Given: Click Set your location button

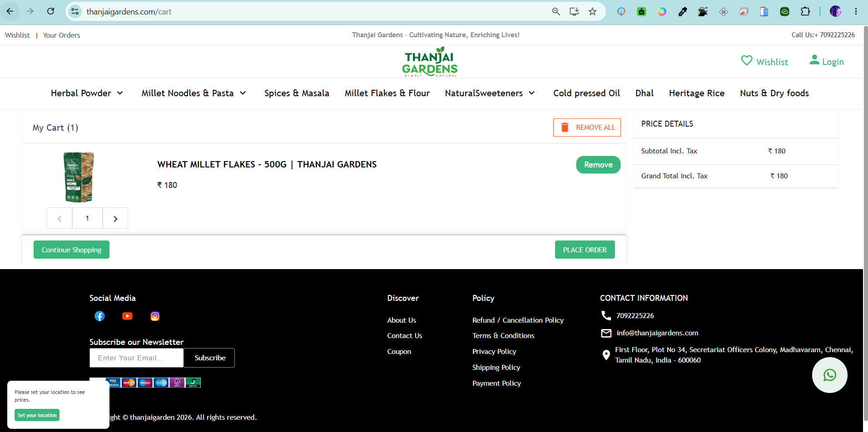Looking at the screenshot, I should tap(37, 415).
